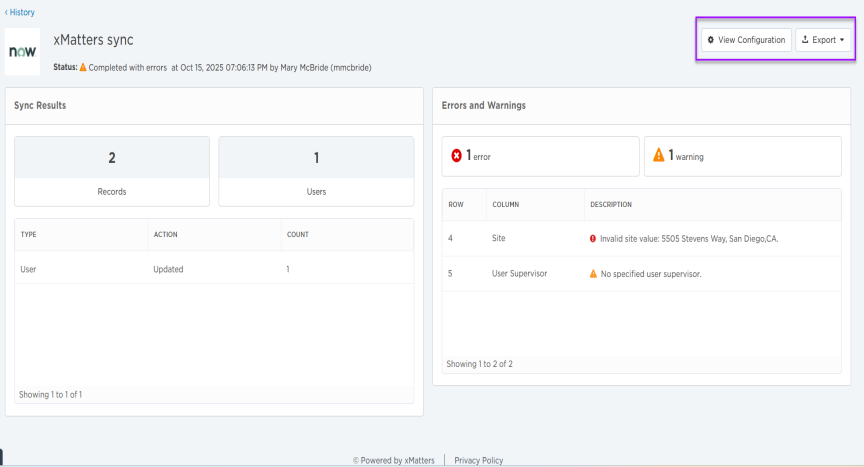Click the orange warning icon in warning count
Screen dimensions: 864x467
click(x=658, y=156)
